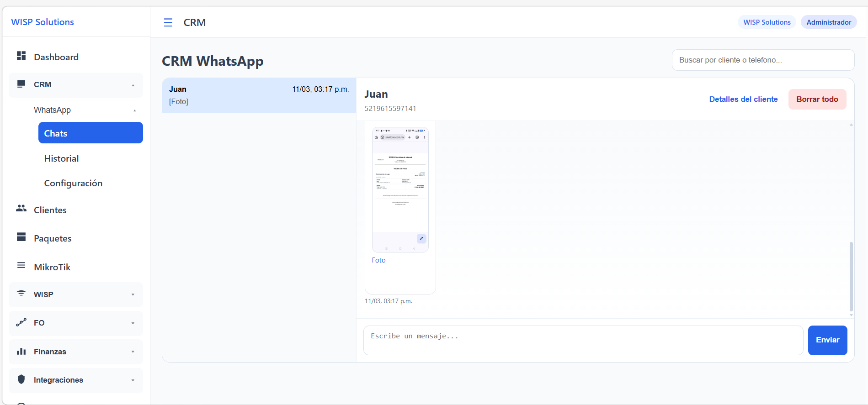Collapse the WhatsApp submenu arrow

click(x=134, y=110)
